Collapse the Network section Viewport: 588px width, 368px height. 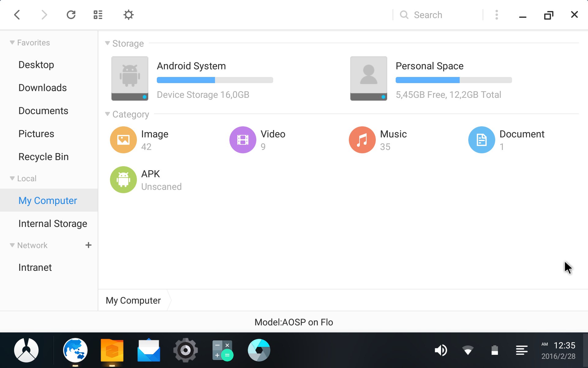tap(11, 245)
